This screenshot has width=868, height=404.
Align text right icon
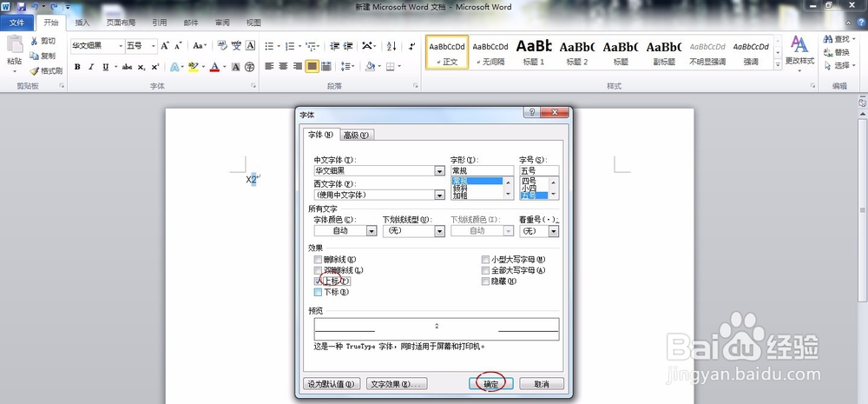click(298, 67)
